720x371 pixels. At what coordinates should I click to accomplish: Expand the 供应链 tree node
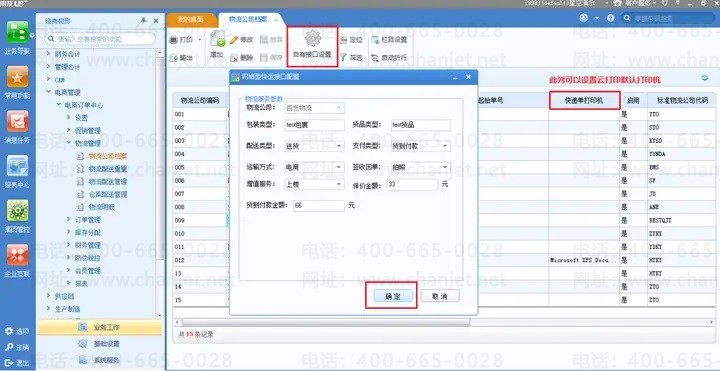(x=48, y=296)
